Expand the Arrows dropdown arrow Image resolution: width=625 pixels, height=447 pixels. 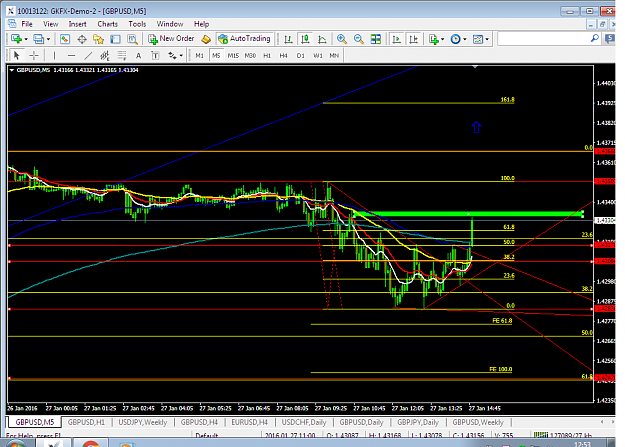click(x=181, y=56)
